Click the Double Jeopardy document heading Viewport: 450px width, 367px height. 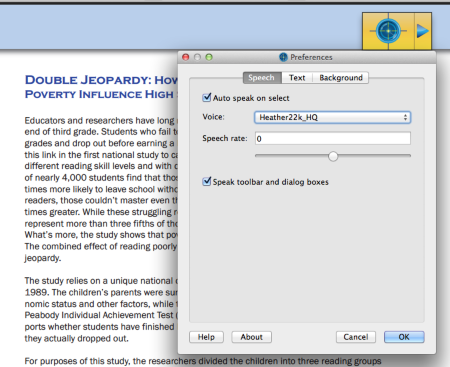pyautogui.click(x=101, y=87)
